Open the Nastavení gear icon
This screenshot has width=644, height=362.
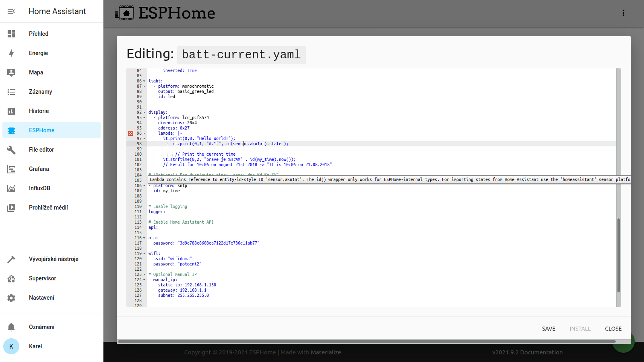click(x=11, y=298)
